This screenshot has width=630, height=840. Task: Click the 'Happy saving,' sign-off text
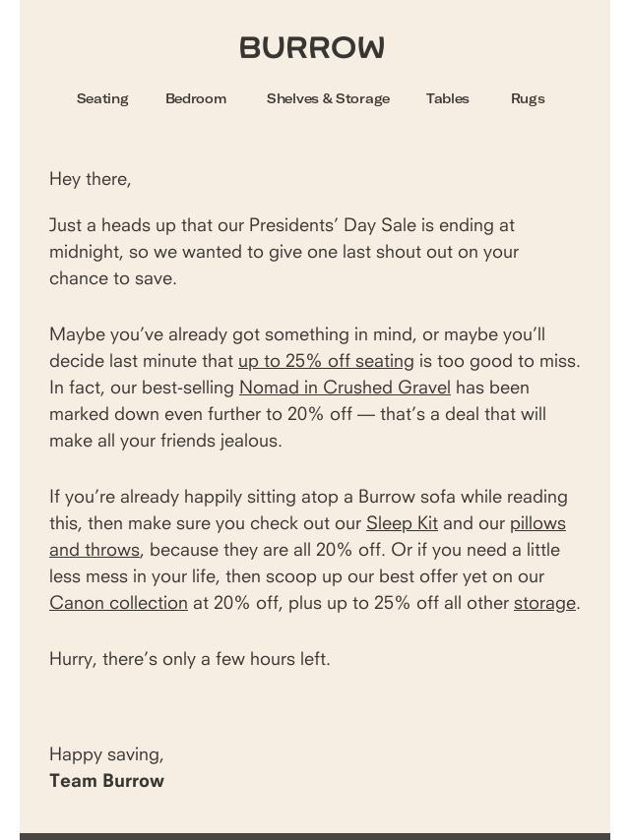(x=106, y=754)
